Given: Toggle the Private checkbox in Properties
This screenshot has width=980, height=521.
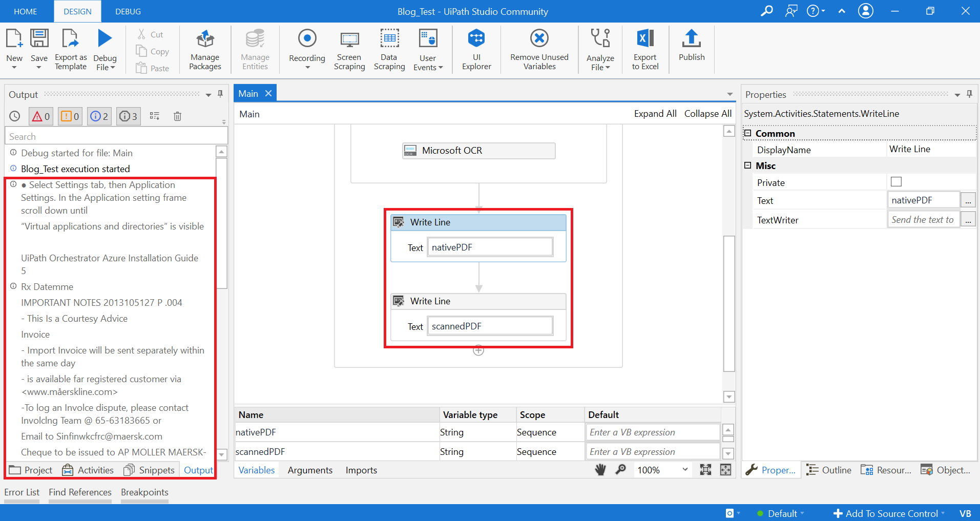Looking at the screenshot, I should click(x=896, y=182).
